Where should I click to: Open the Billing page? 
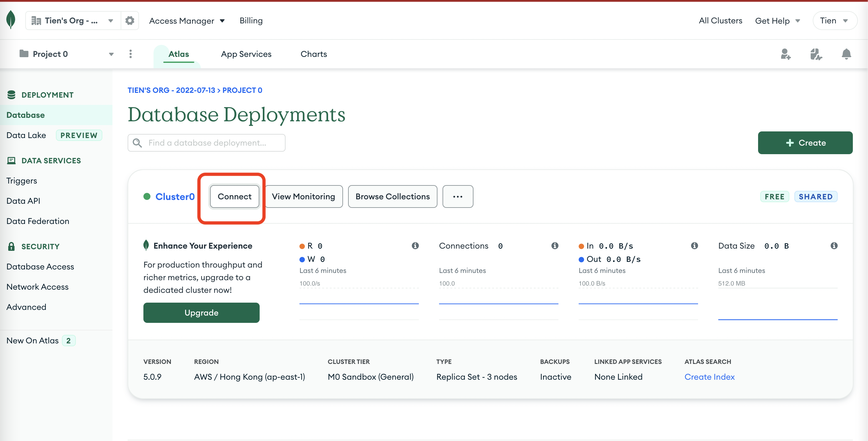251,21
